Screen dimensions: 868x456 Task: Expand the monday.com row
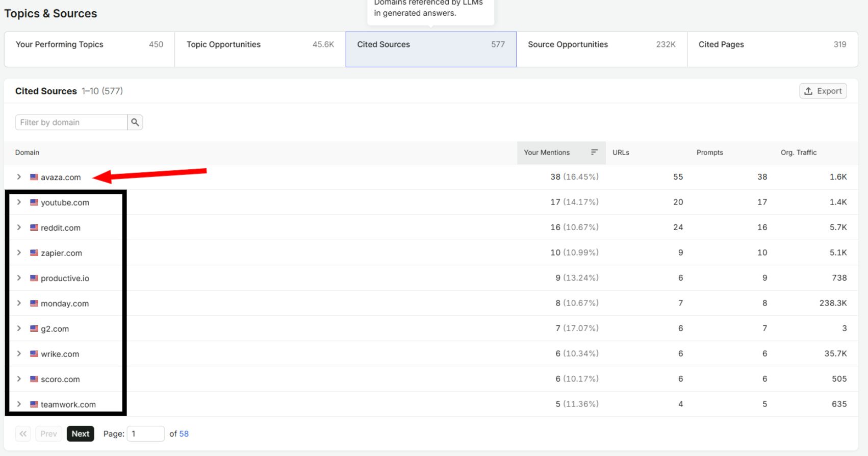19,303
